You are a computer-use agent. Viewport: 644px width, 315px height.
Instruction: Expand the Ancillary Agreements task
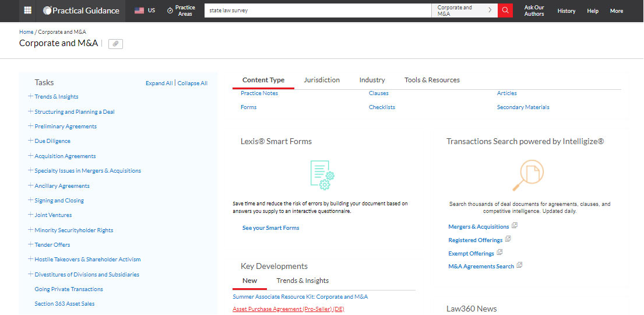(x=30, y=185)
